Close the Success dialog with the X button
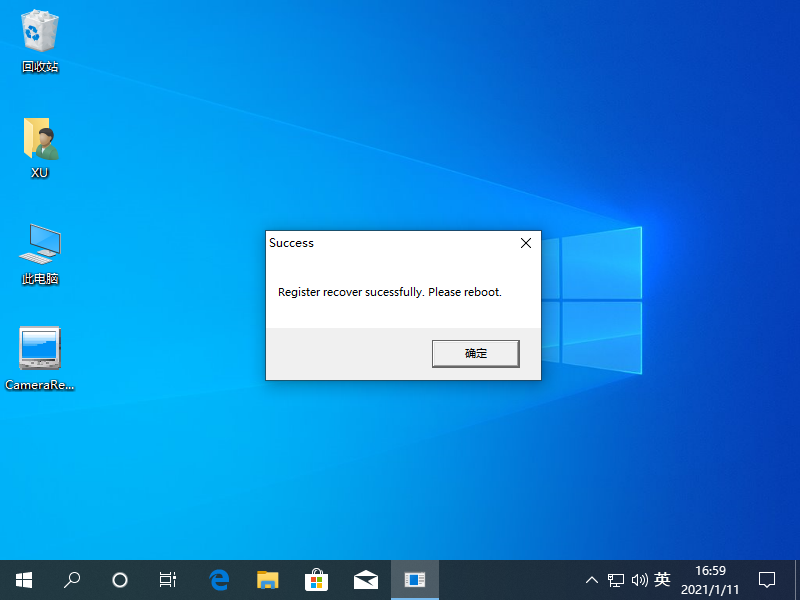800x600 pixels. click(x=526, y=243)
